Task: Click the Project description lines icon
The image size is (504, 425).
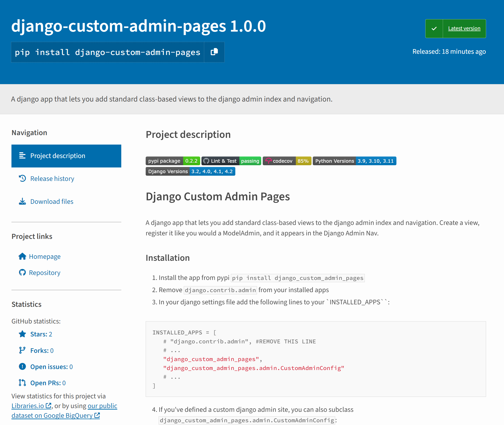Action: click(22, 156)
